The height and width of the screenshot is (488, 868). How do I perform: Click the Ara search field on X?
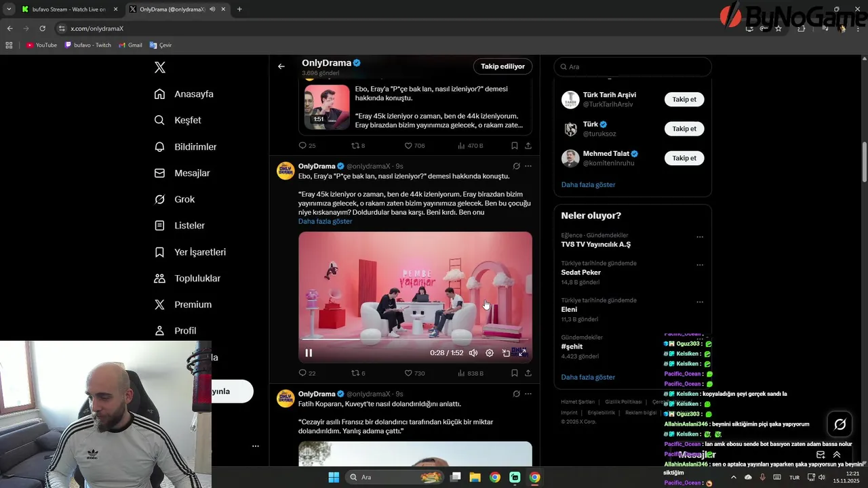tap(633, 66)
